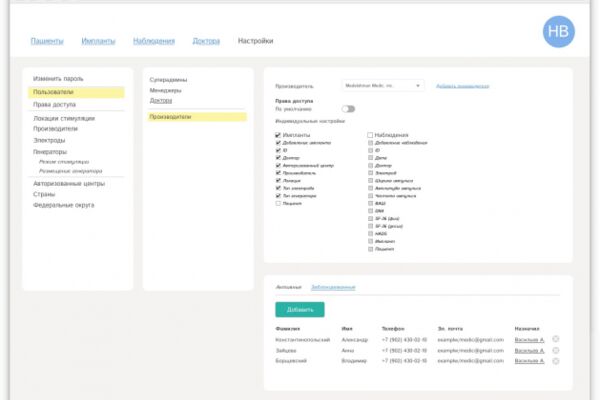This screenshot has width=600, height=400.
Task: Click first name Владимир in the table
Action: coord(354,361)
